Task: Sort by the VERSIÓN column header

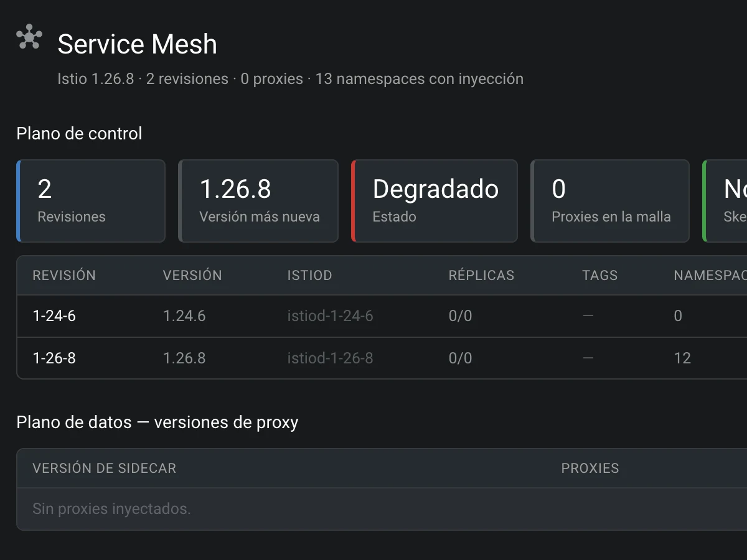Action: (192, 275)
